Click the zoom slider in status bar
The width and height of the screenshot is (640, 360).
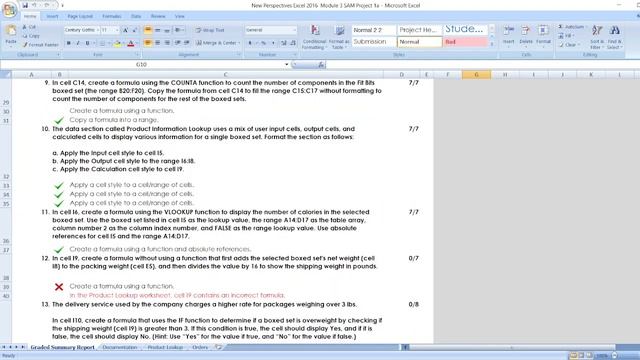[615, 356]
